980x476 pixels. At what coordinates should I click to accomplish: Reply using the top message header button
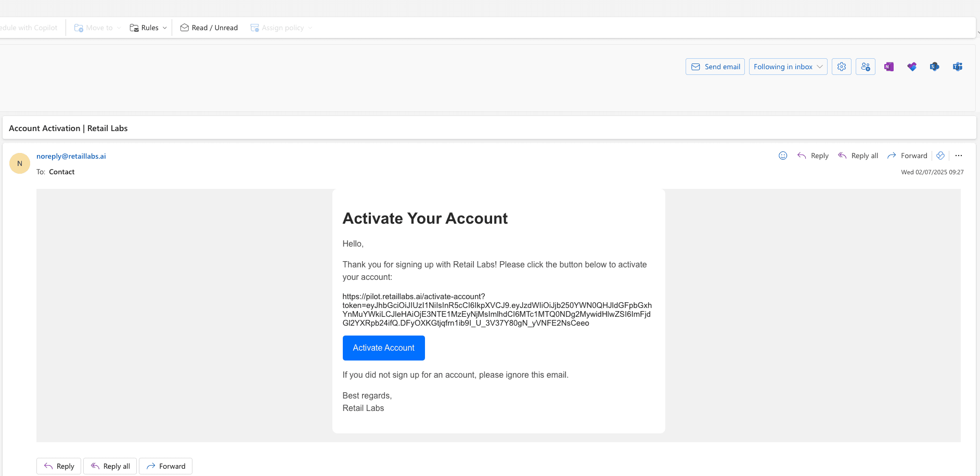tap(813, 156)
